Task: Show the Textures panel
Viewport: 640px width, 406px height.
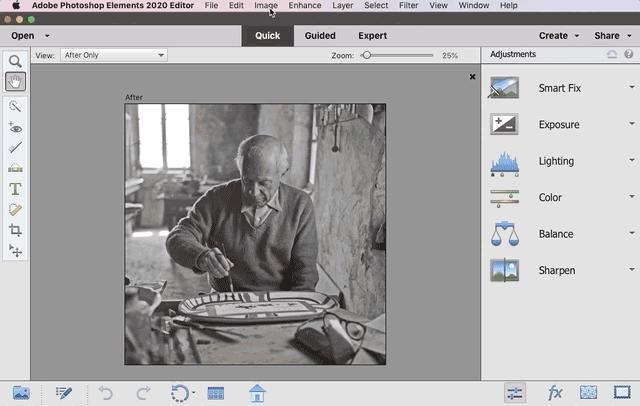Action: [x=588, y=393]
